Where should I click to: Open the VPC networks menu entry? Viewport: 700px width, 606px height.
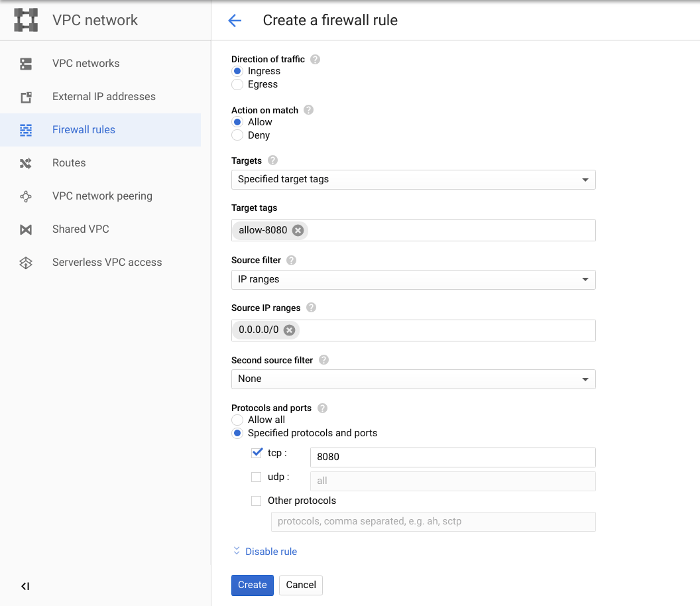(x=85, y=63)
